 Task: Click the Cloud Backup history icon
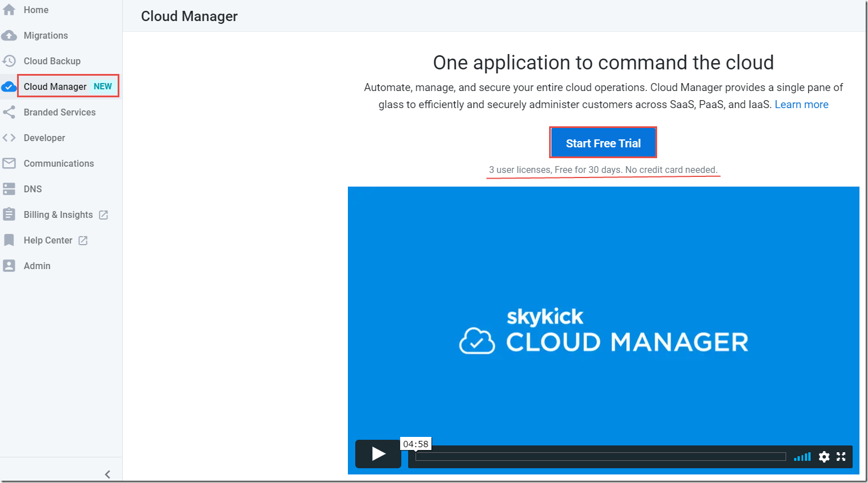[9, 61]
